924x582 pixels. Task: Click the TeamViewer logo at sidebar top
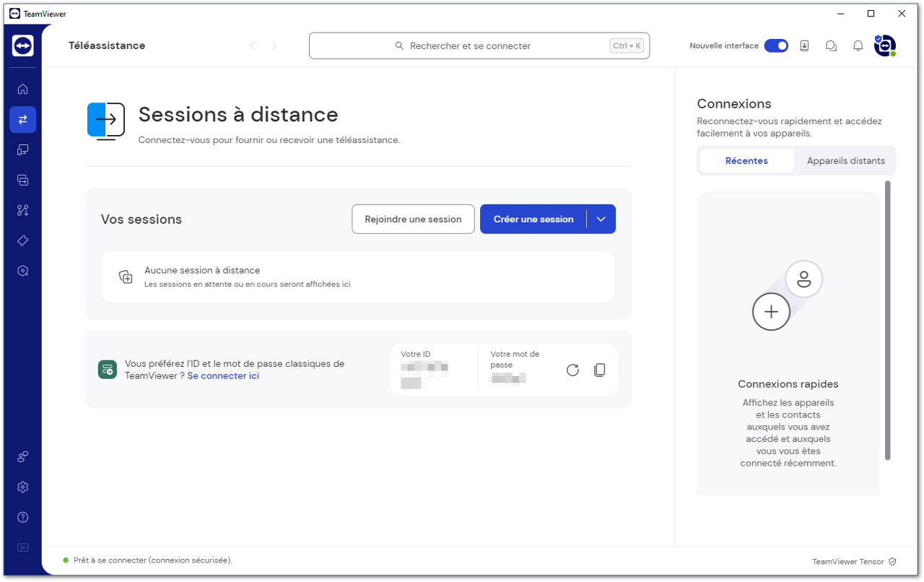22,45
